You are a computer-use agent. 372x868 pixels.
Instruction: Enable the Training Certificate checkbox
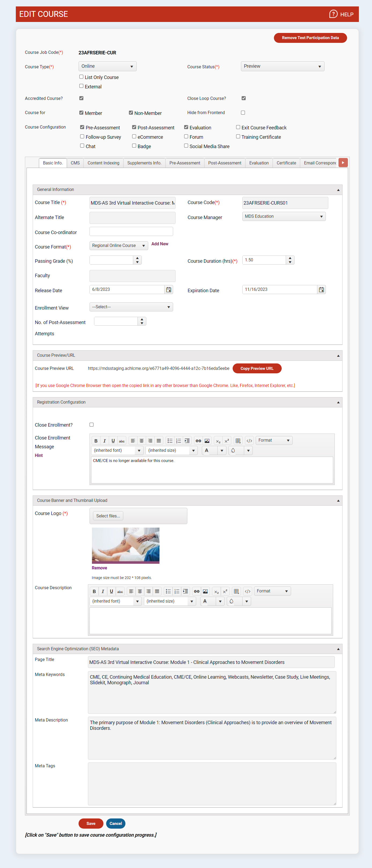[238, 137]
